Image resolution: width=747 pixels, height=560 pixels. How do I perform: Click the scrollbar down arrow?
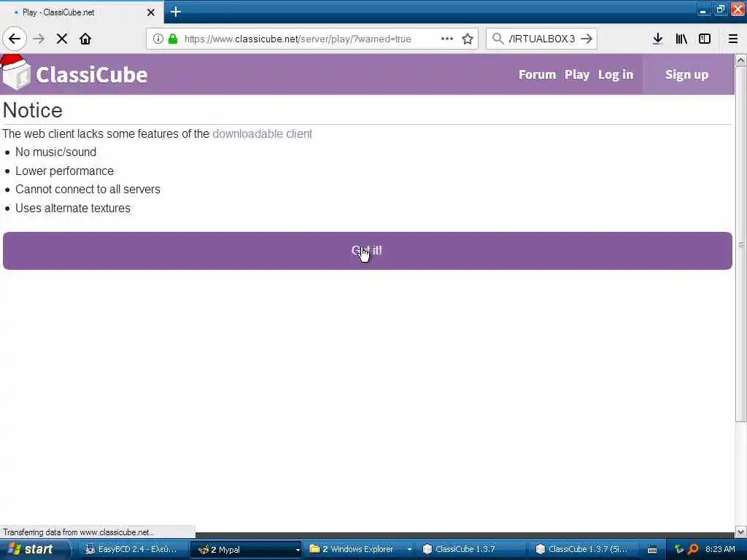pyautogui.click(x=740, y=532)
